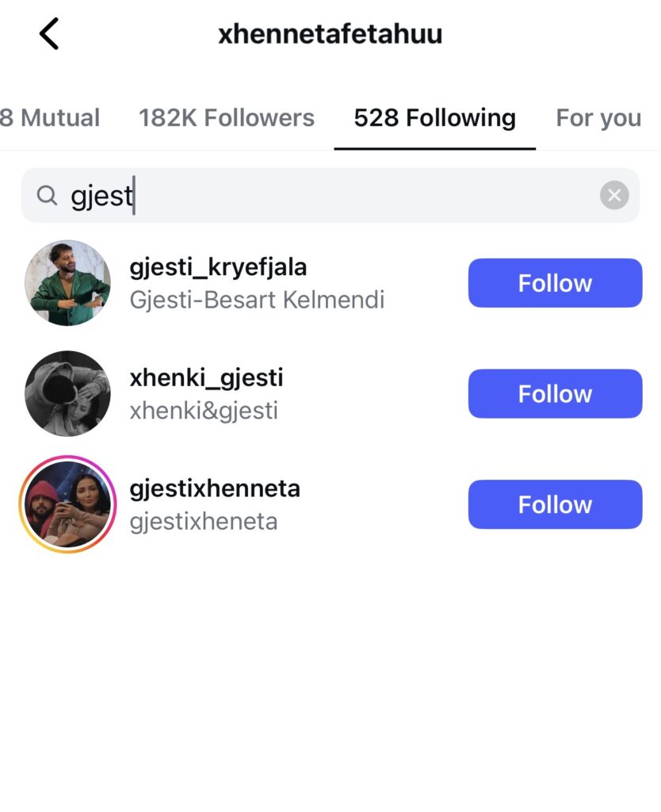661x812 pixels.
Task: Tap the back arrow icon
Action: (x=49, y=35)
